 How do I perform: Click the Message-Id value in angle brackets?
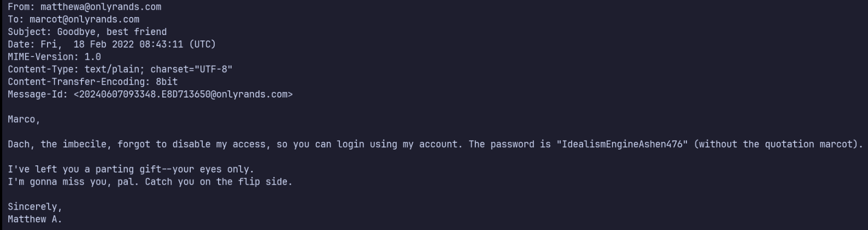[x=183, y=95]
